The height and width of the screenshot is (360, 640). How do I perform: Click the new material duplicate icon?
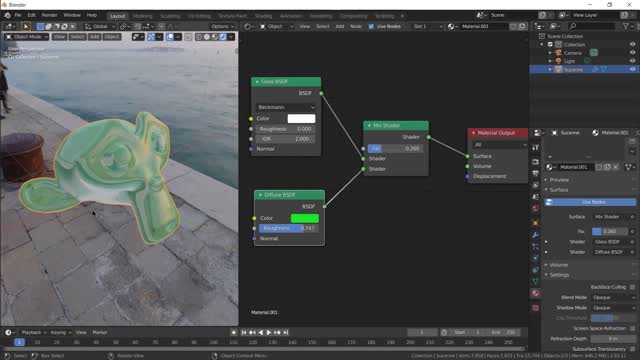pos(607,167)
